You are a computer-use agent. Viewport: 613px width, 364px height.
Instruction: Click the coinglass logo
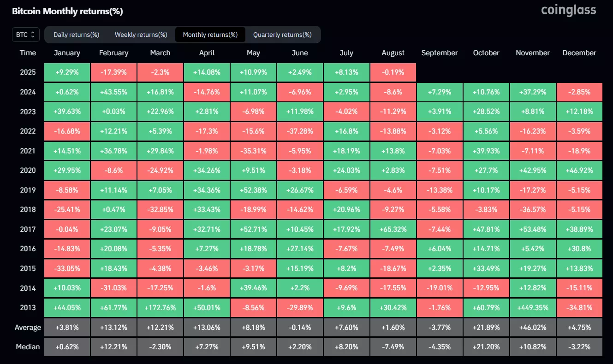click(x=568, y=10)
